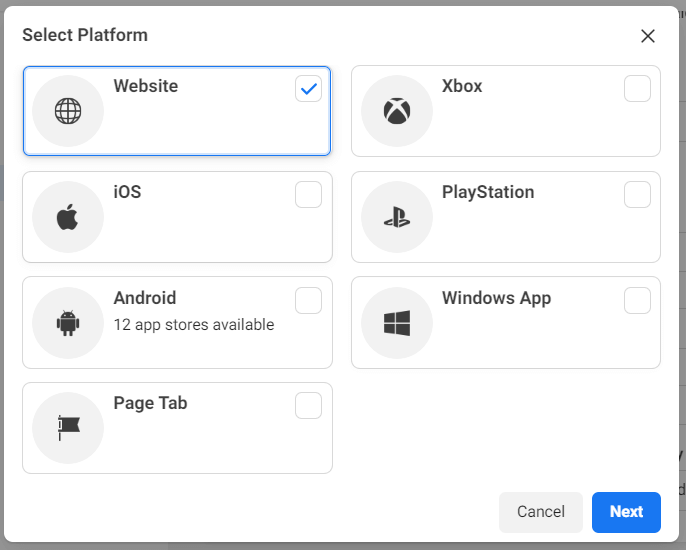This screenshot has width=686, height=550.
Task: Uncheck the Website platform checkbox
Action: tap(308, 89)
